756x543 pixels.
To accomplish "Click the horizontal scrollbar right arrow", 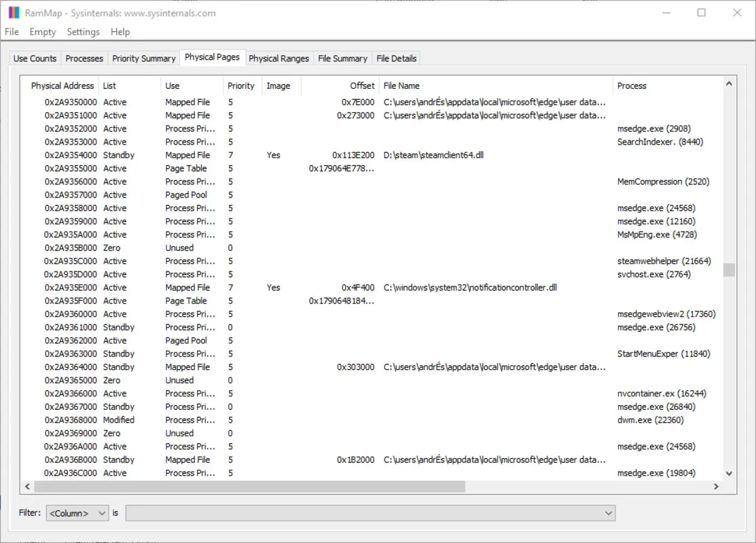I will coord(716,487).
